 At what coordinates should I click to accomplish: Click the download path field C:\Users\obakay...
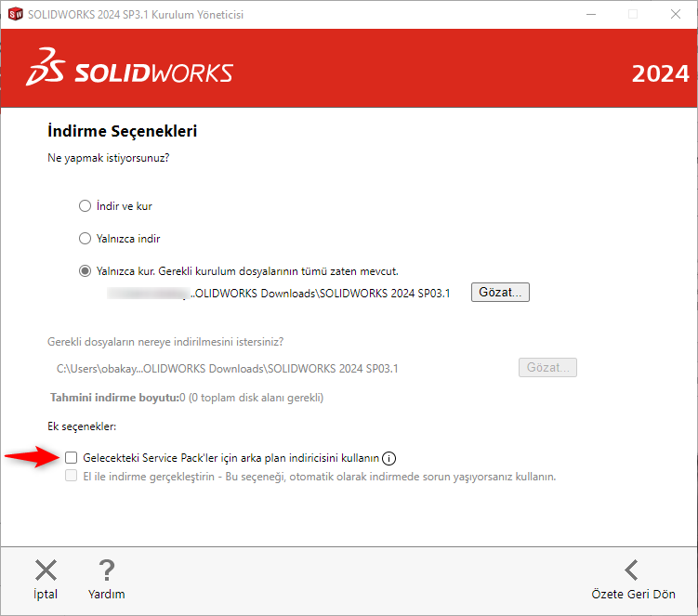tap(227, 369)
